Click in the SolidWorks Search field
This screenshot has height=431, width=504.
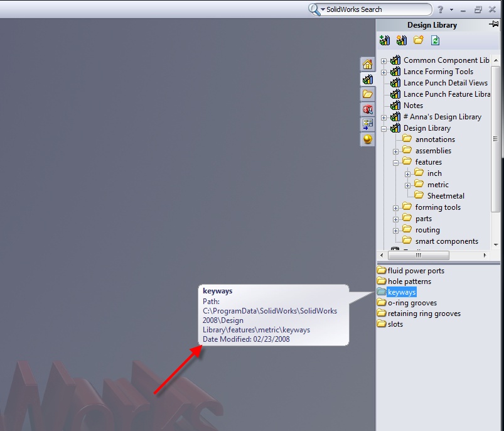point(378,9)
